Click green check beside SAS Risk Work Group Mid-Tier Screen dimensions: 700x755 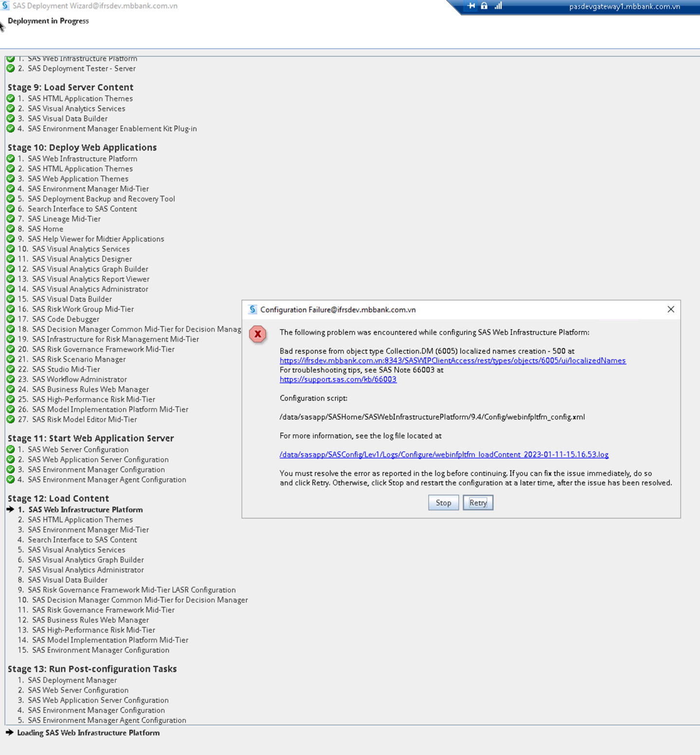click(11, 309)
